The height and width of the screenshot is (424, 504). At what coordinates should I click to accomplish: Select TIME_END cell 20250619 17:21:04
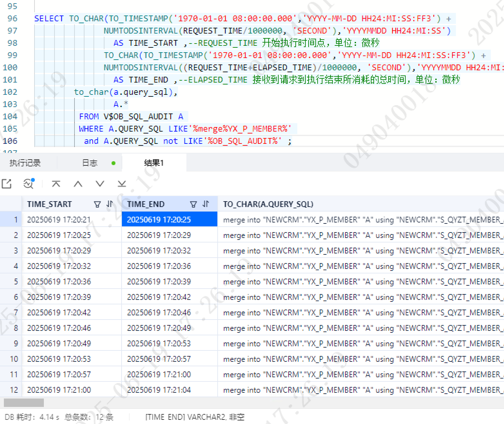pyautogui.click(x=170, y=390)
